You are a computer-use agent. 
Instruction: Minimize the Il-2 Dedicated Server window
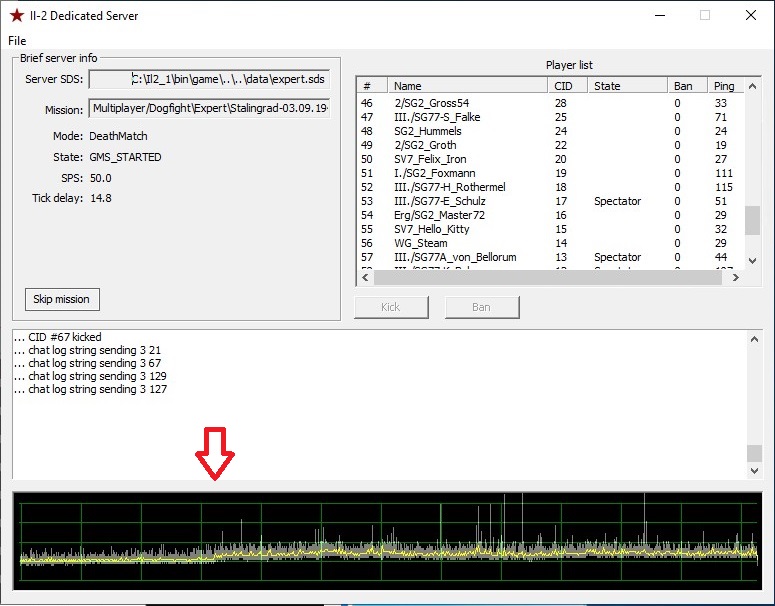coord(659,16)
